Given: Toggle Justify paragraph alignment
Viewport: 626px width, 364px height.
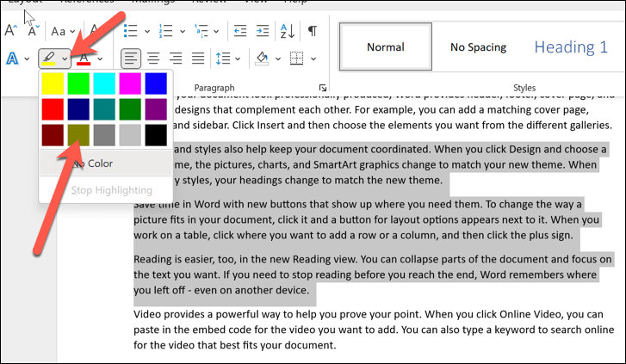Looking at the screenshot, I should 198,59.
